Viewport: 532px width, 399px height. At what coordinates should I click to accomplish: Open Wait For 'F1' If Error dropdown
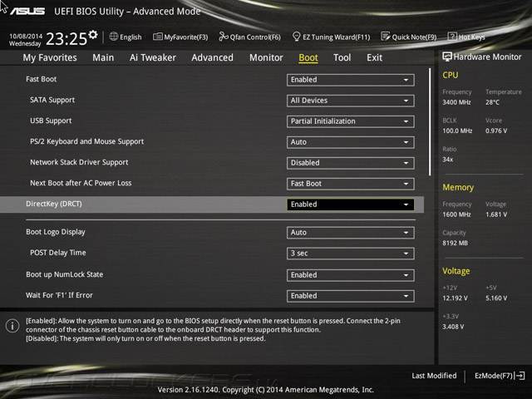click(x=351, y=296)
